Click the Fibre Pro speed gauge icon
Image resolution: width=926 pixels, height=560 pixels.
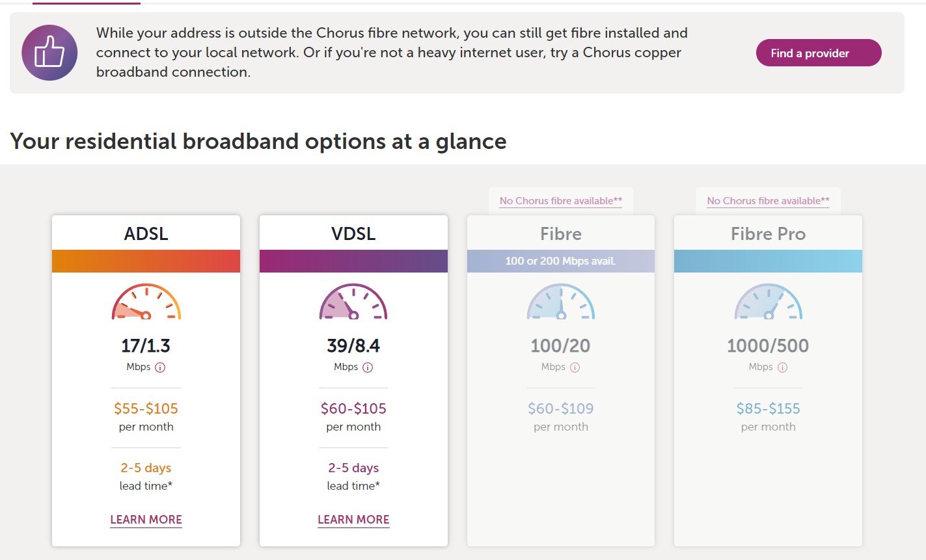click(x=769, y=302)
